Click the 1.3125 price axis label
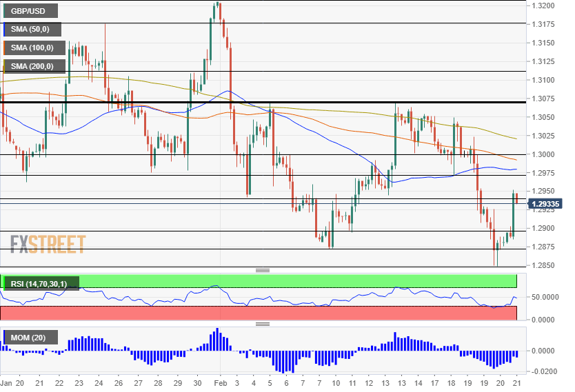Viewport: 575px width, 392px height. tap(543, 61)
